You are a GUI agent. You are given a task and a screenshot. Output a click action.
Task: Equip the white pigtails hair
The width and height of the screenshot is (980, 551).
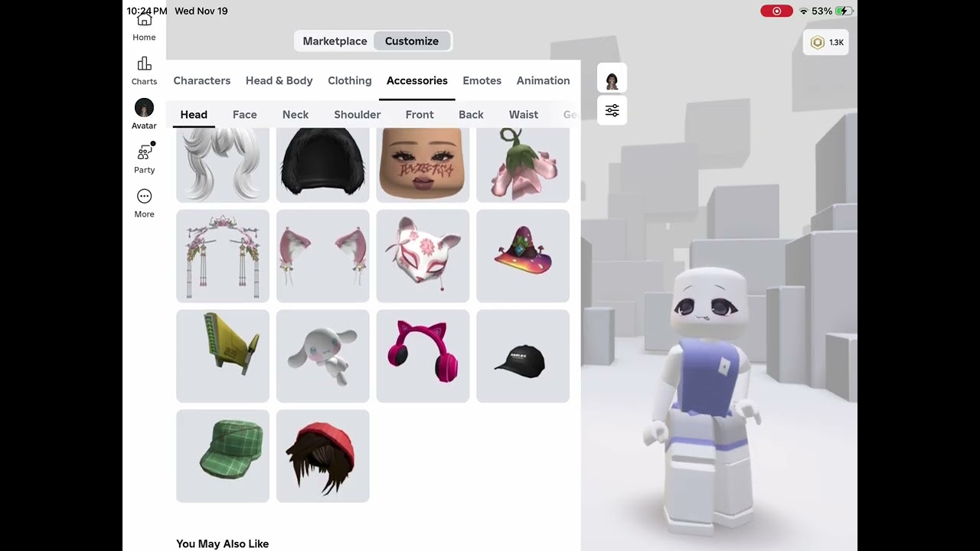click(x=223, y=165)
